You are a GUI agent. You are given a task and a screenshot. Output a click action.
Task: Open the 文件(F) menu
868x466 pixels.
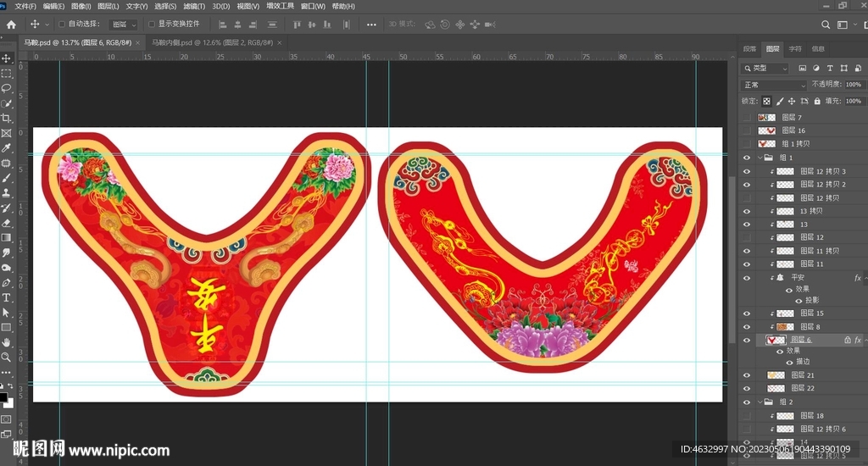point(25,6)
